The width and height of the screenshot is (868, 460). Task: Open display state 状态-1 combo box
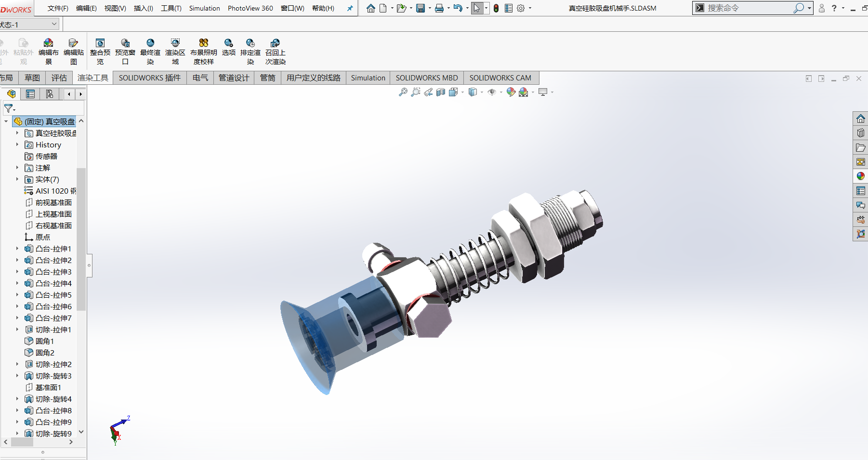[x=30, y=25]
